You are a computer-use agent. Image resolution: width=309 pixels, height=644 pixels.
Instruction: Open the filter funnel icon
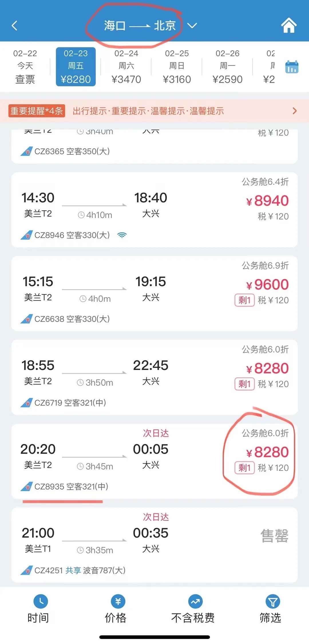coord(272,601)
